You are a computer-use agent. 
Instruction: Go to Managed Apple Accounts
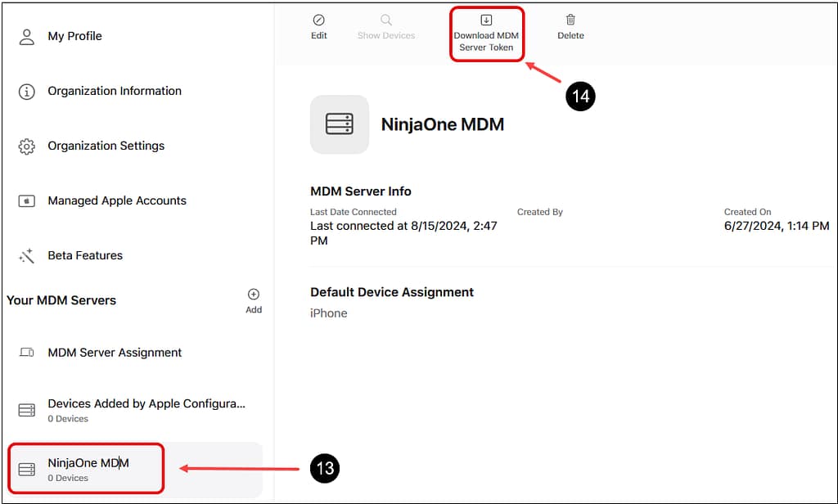(117, 201)
